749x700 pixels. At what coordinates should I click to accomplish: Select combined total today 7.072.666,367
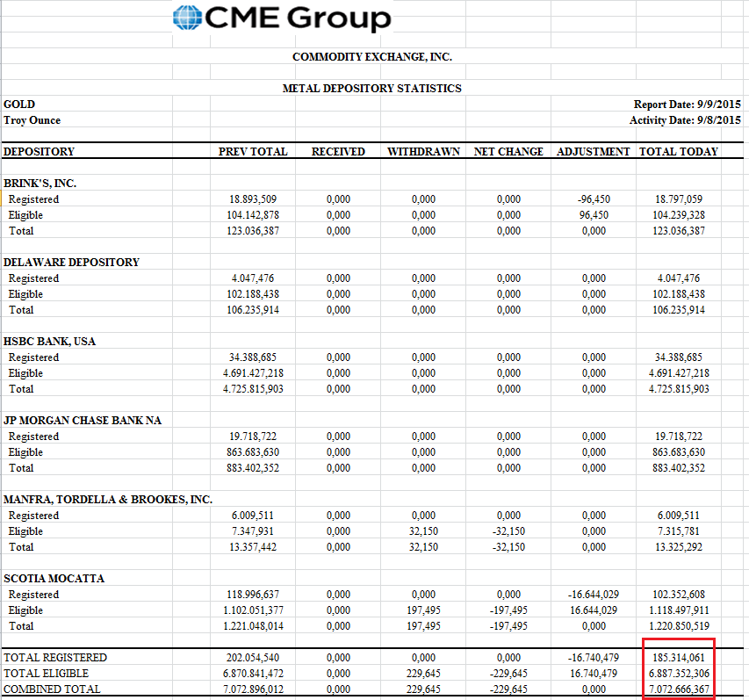[679, 689]
